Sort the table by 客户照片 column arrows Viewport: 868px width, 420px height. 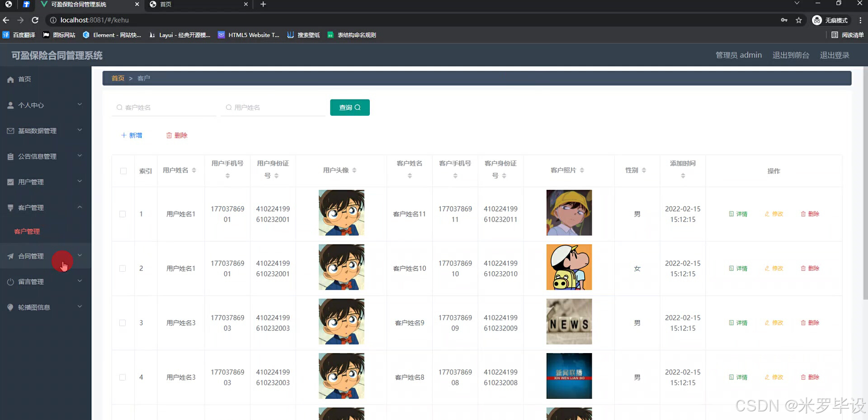(x=582, y=170)
